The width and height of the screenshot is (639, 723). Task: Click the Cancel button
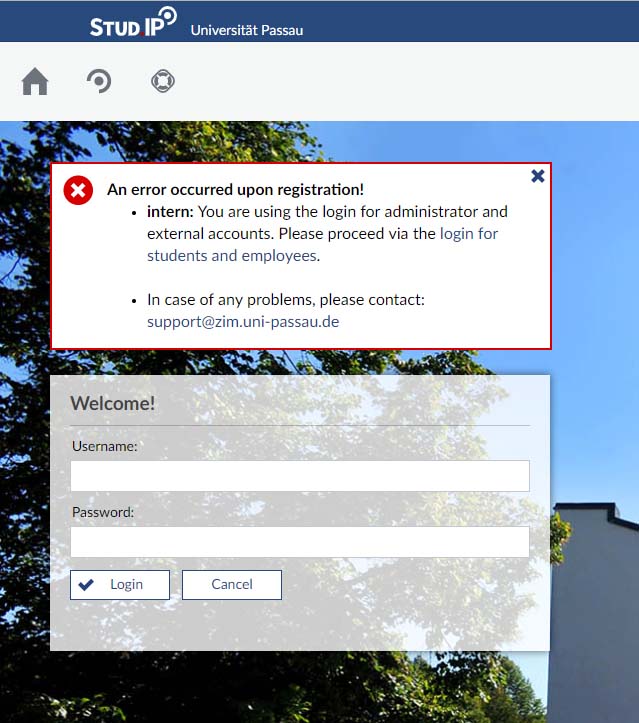pos(232,585)
